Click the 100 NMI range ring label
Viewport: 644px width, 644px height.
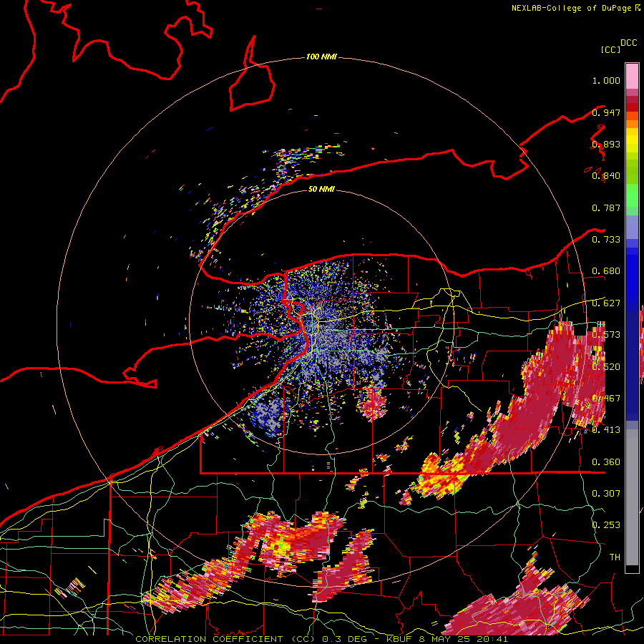point(321,57)
